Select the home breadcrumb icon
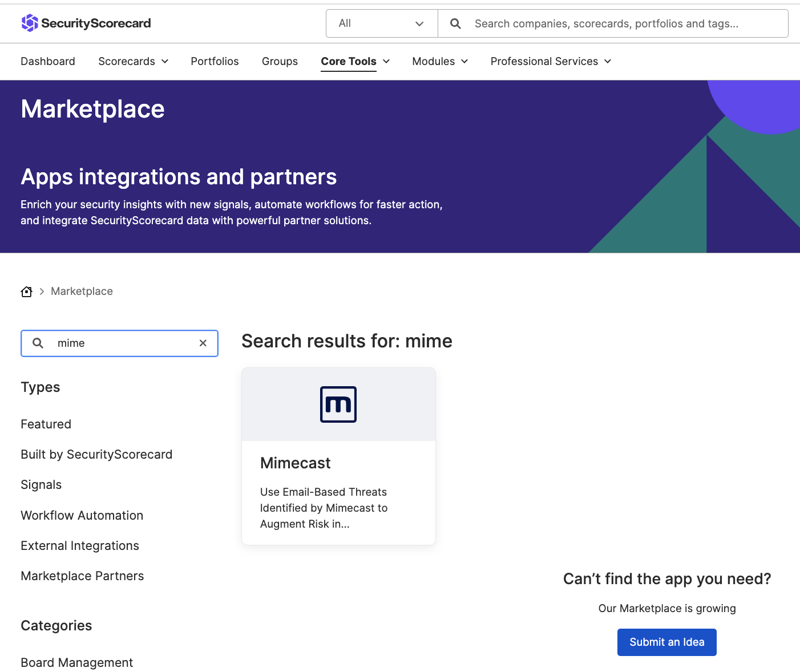This screenshot has width=800, height=672. tap(26, 291)
